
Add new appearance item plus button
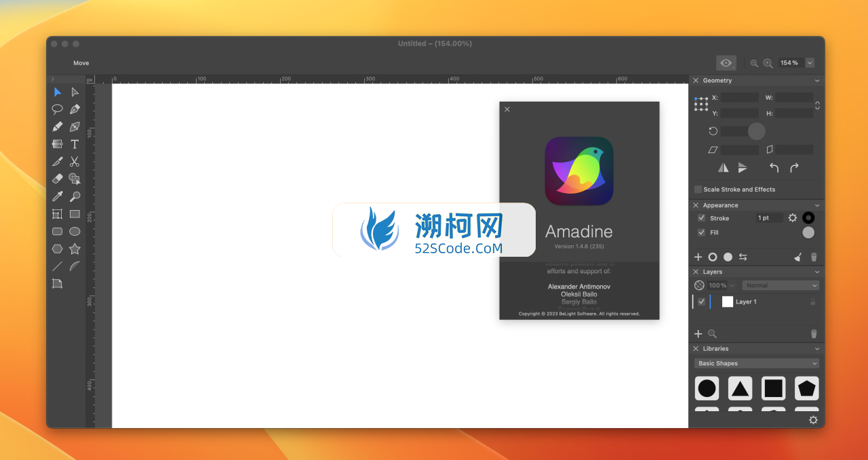click(698, 257)
